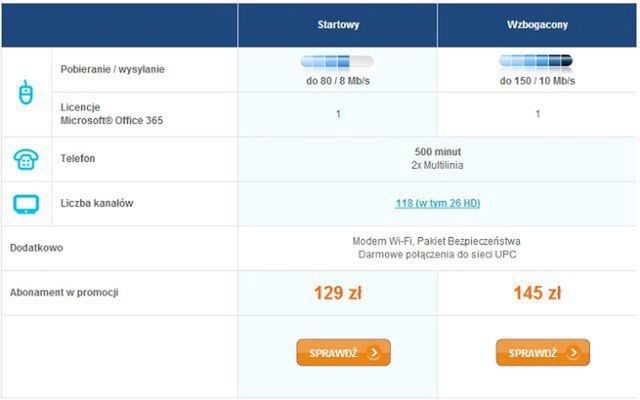Select the Startowy column header
The image size is (640, 400).
(x=338, y=25)
